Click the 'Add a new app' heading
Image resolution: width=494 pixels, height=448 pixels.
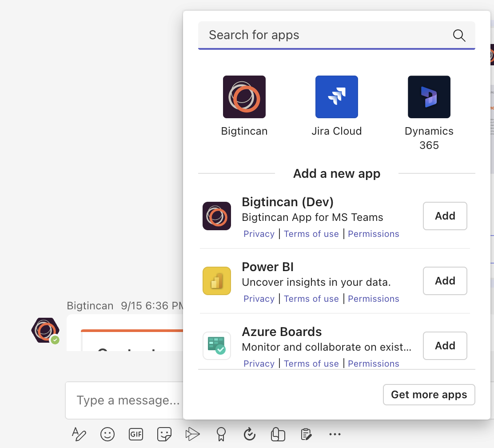[x=336, y=174]
